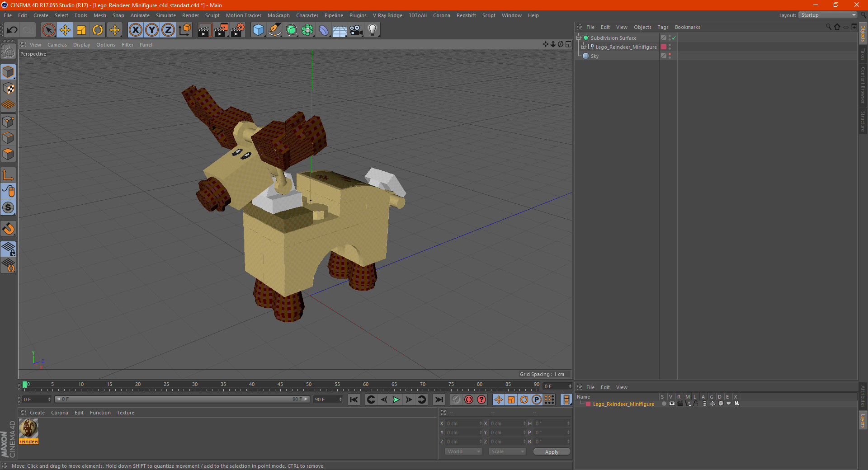Click the MoGraph Array green icon
868x470 pixels.
(307, 30)
